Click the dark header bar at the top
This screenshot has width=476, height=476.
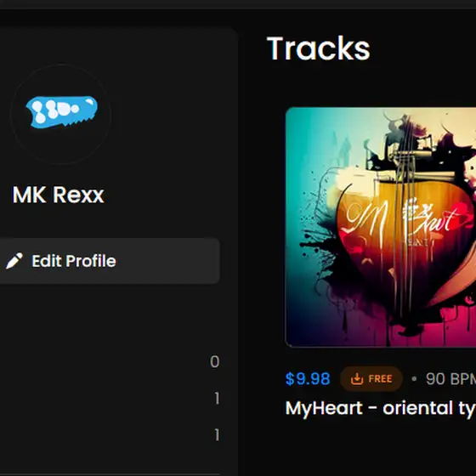[238, 4]
